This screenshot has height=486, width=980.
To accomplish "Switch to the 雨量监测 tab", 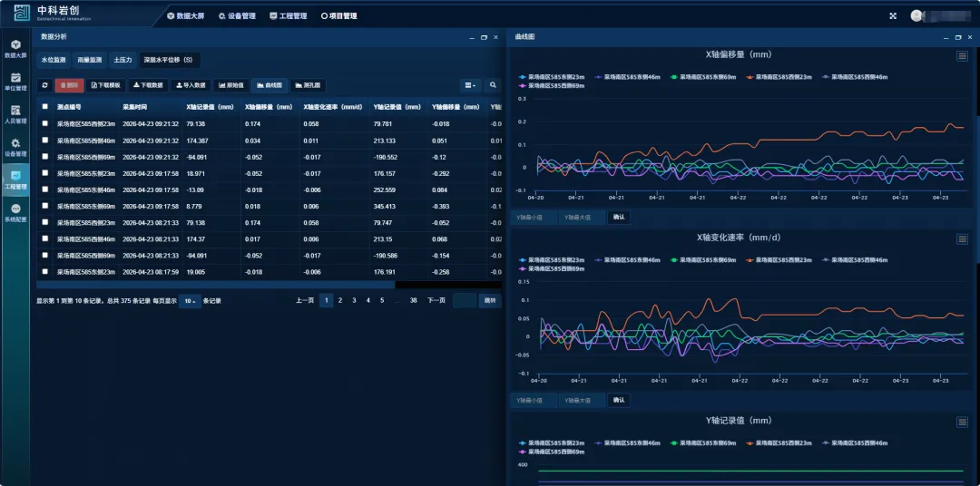I will click(90, 60).
